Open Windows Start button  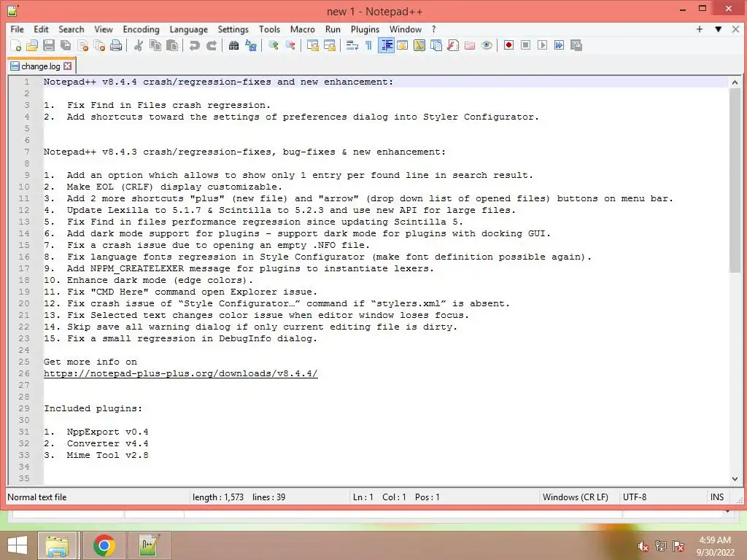tap(18, 545)
